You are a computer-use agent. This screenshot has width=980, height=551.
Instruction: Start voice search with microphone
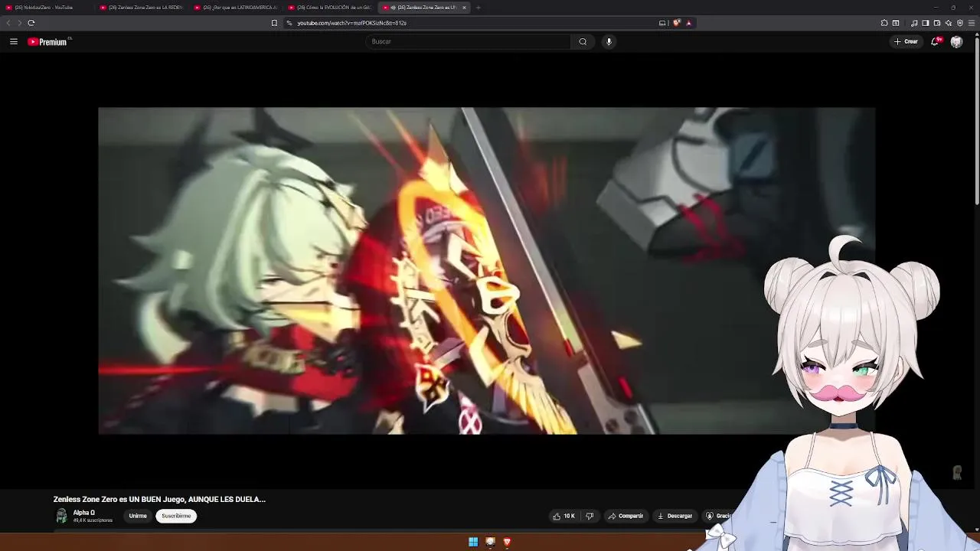tap(609, 41)
